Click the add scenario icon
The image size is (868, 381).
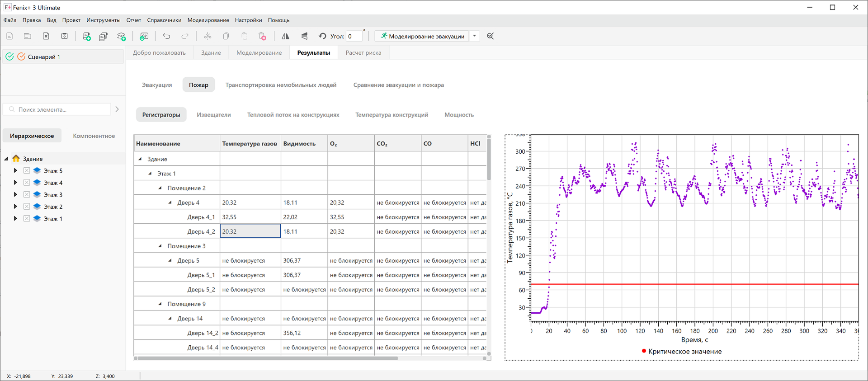pos(87,36)
